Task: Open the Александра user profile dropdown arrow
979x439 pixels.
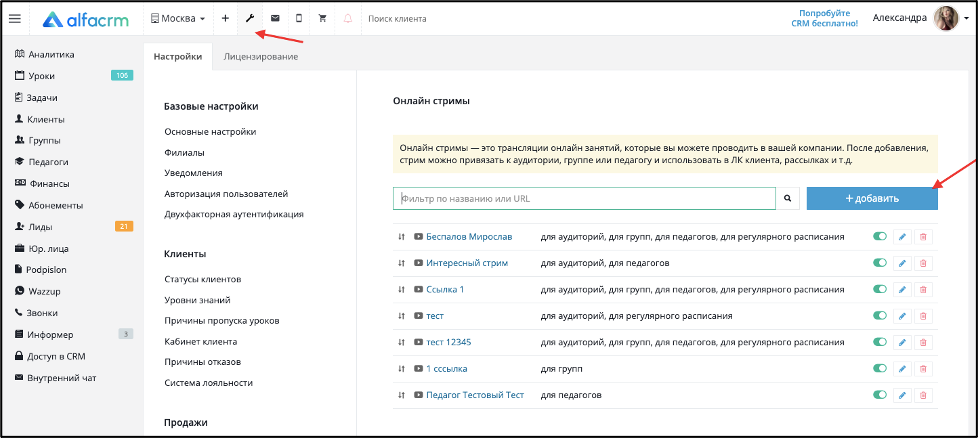Action: [x=966, y=19]
